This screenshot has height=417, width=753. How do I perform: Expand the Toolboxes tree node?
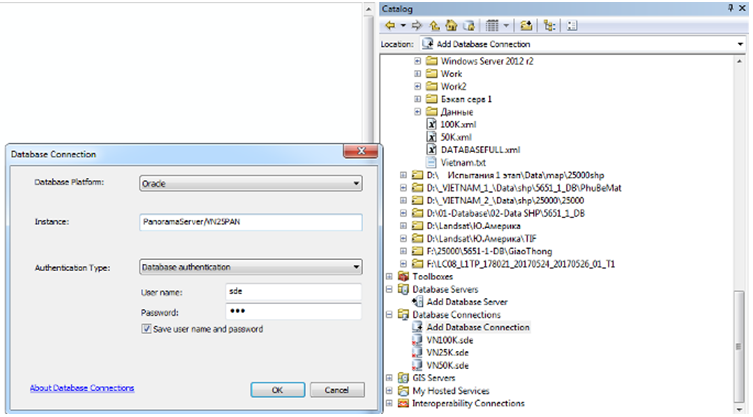[390, 276]
